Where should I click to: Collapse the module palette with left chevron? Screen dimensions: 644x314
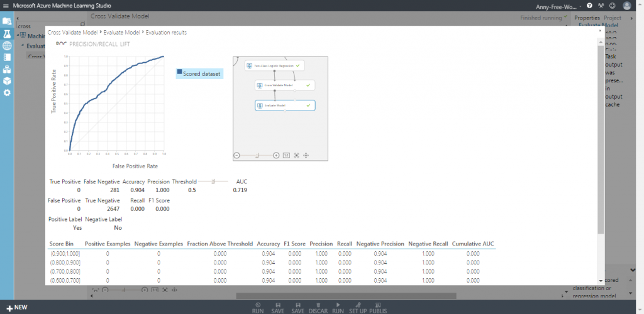(18, 18)
